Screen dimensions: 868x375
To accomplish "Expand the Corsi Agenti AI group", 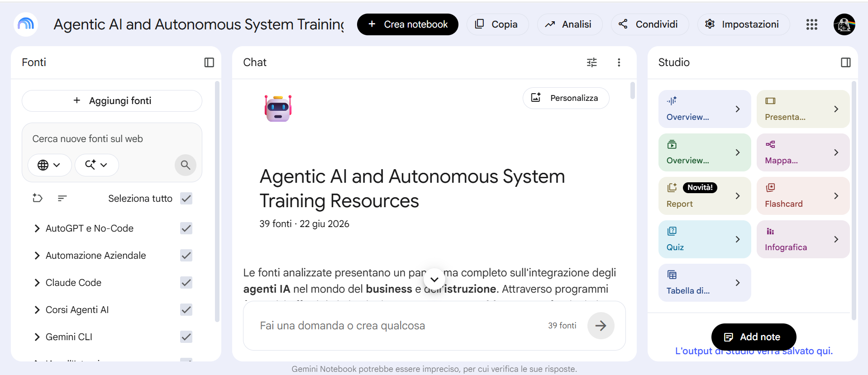I will (x=37, y=310).
